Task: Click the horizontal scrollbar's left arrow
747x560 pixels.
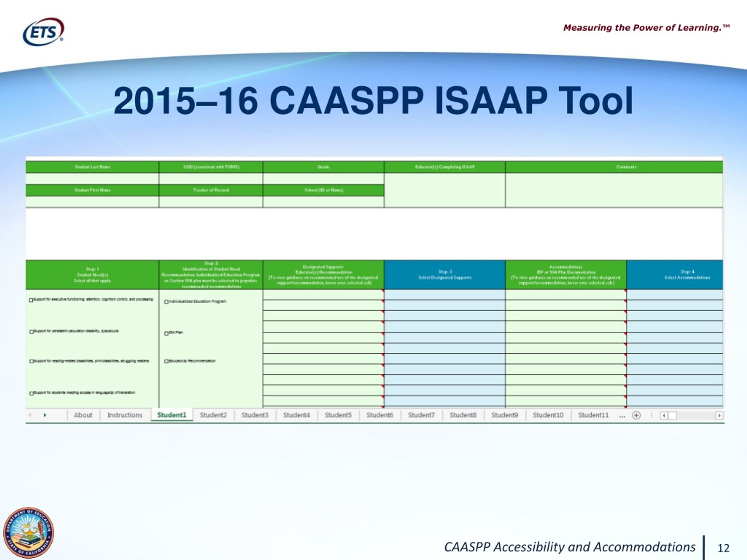Action: pyautogui.click(x=664, y=416)
